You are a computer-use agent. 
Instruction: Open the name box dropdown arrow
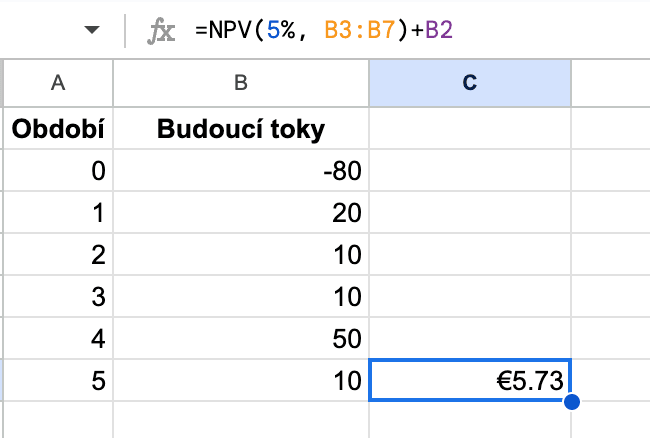[x=93, y=31]
